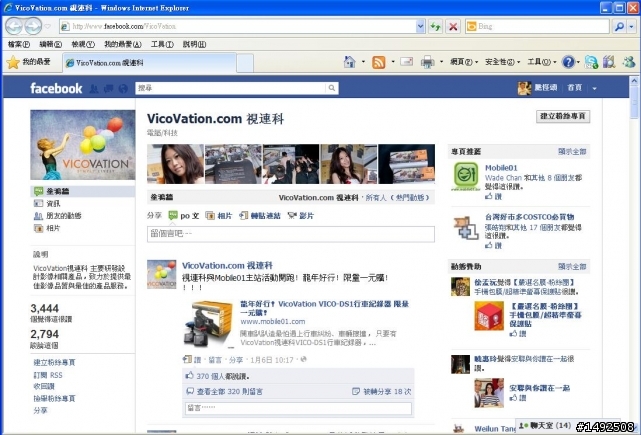The width and height of the screenshot is (641, 435).
Task: Open the 安全性 (Safety) toolbar dropdown
Action: tap(502, 62)
